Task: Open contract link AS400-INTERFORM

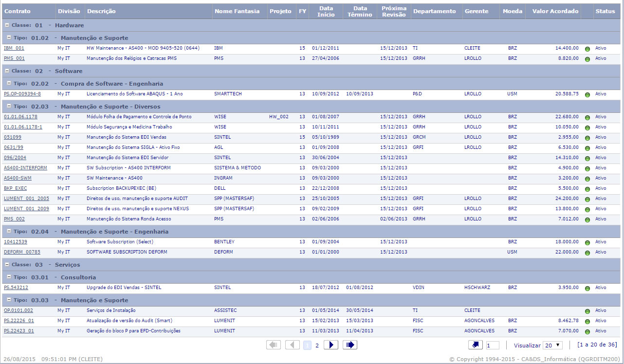Action: point(25,168)
